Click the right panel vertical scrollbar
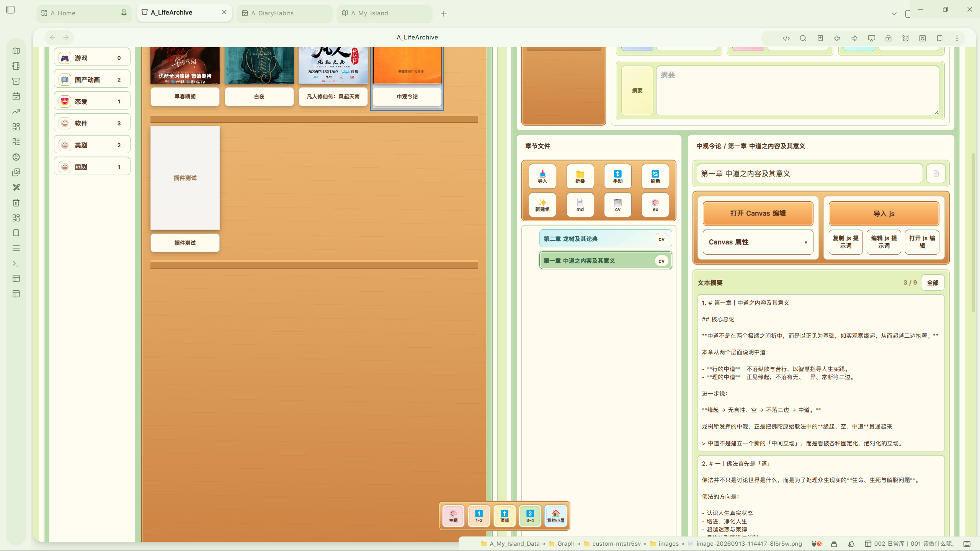The image size is (980, 551). tap(973, 232)
